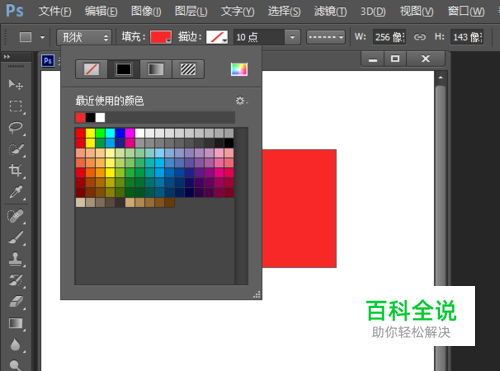Image resolution: width=500 pixels, height=371 pixels.
Task: Close the document window
Action: pos(426,59)
